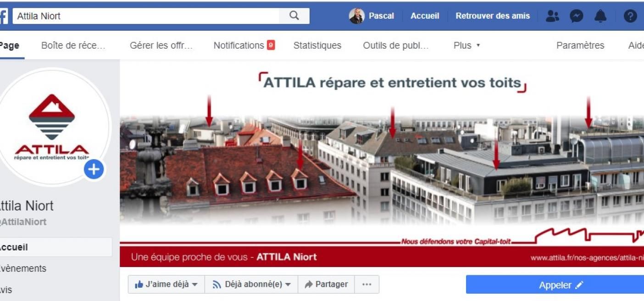Click the Partager button
Screen dimensions: 644x301
(x=326, y=284)
